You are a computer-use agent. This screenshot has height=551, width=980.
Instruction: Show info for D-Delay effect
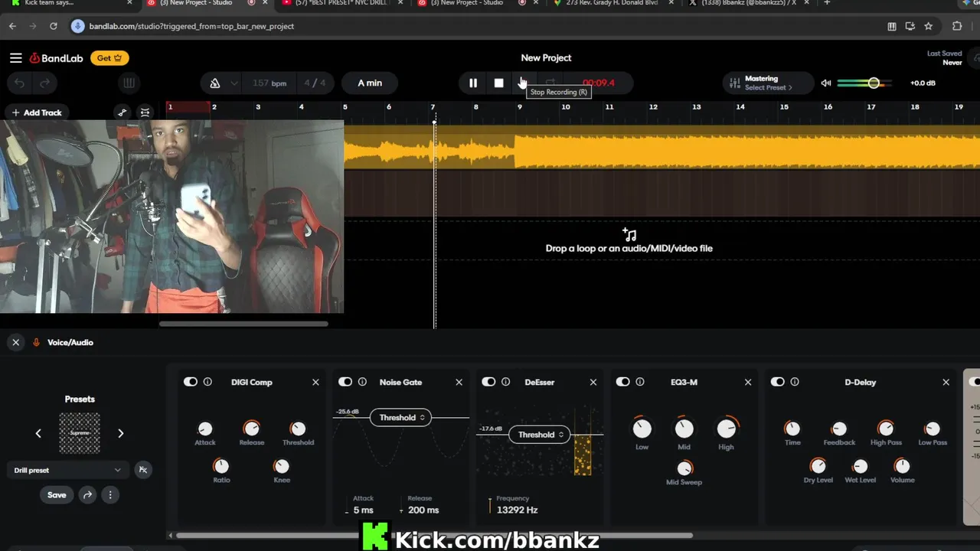pos(795,382)
